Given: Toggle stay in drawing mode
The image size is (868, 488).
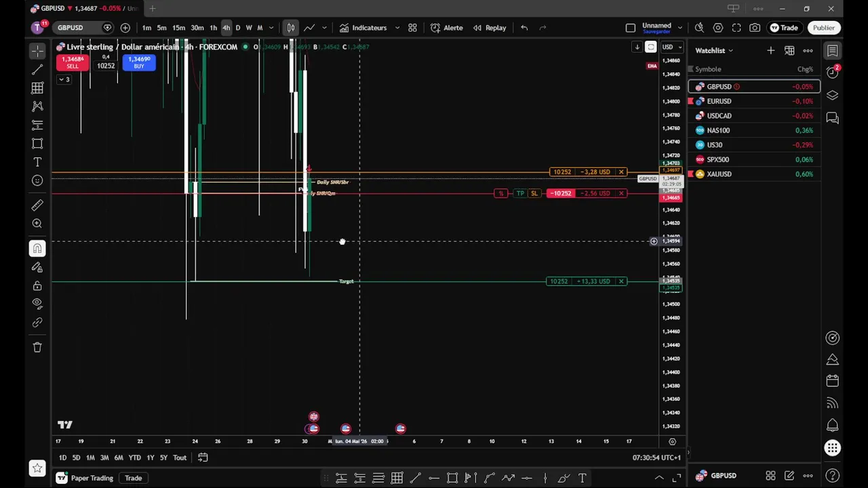Looking at the screenshot, I should (x=37, y=267).
